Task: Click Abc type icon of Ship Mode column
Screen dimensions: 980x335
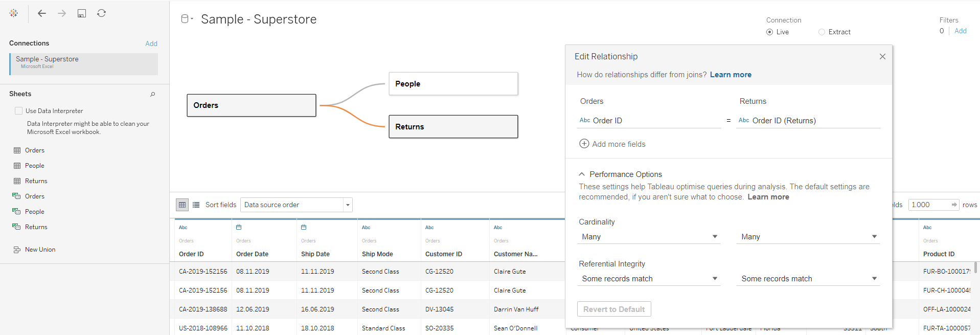Action: 366,228
